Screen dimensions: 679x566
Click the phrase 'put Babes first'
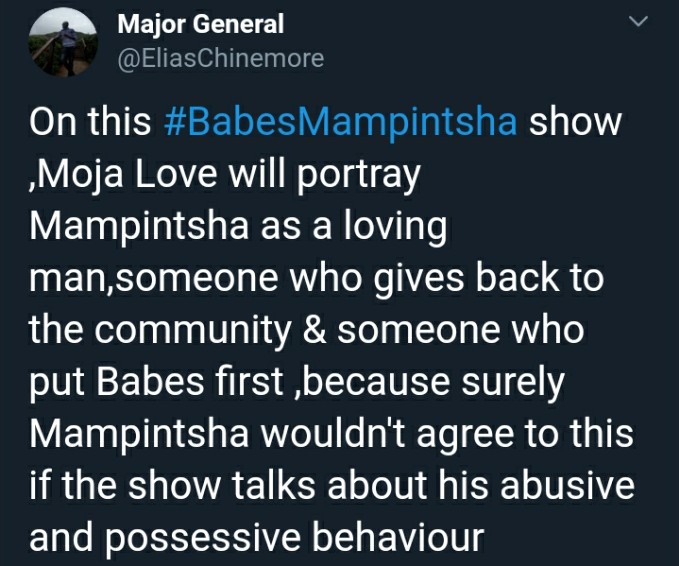click(x=156, y=383)
